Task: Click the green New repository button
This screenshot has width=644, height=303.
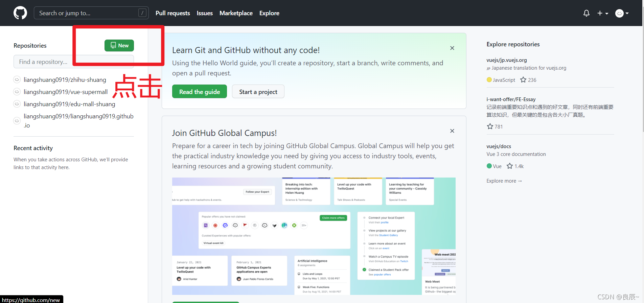Action: tap(119, 46)
